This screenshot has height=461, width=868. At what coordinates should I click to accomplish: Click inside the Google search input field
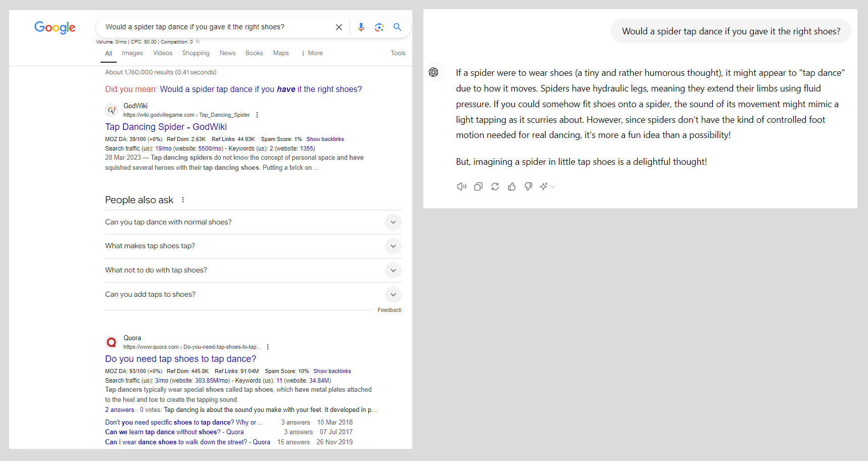pyautogui.click(x=212, y=27)
